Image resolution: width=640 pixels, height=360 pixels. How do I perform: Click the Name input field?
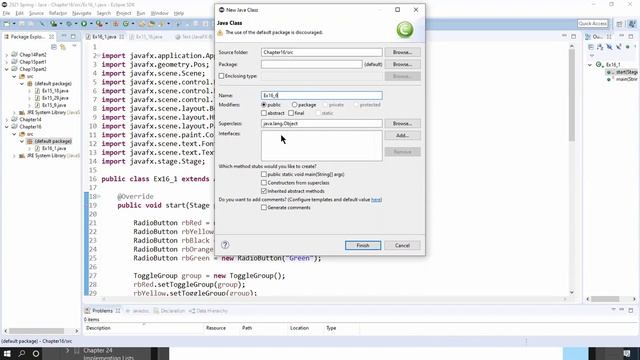(322, 96)
